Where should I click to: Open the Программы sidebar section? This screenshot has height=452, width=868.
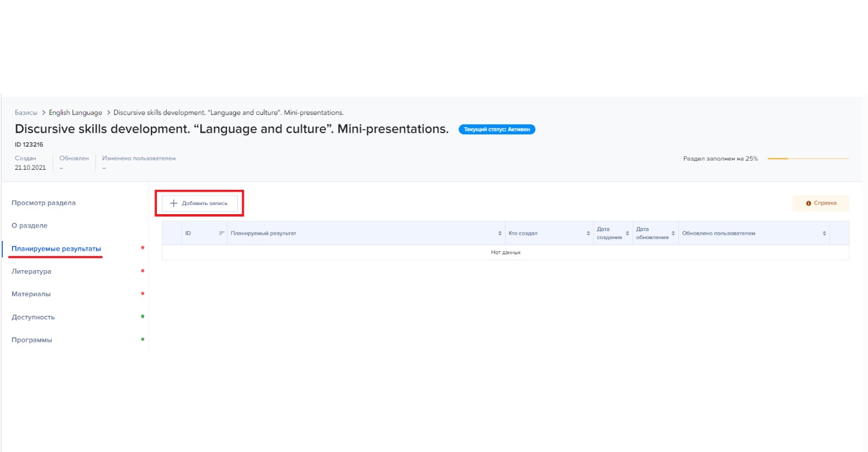click(x=32, y=340)
